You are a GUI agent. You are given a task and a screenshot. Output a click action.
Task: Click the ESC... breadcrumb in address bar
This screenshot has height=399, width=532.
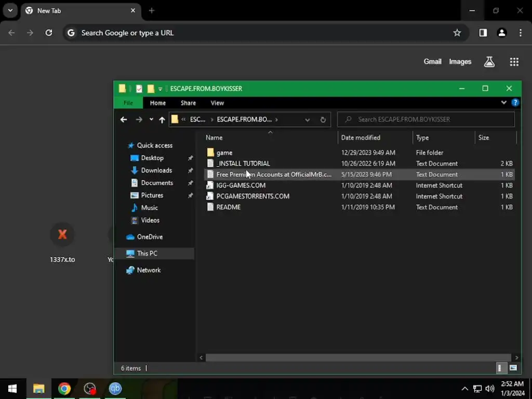tap(197, 119)
